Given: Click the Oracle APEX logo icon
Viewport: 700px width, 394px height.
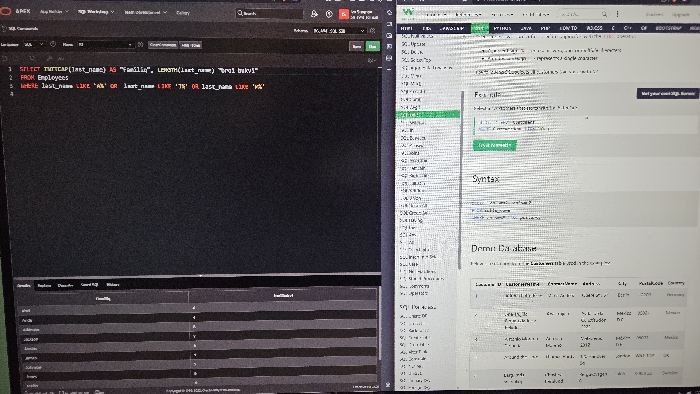Looking at the screenshot, I should click(5, 12).
